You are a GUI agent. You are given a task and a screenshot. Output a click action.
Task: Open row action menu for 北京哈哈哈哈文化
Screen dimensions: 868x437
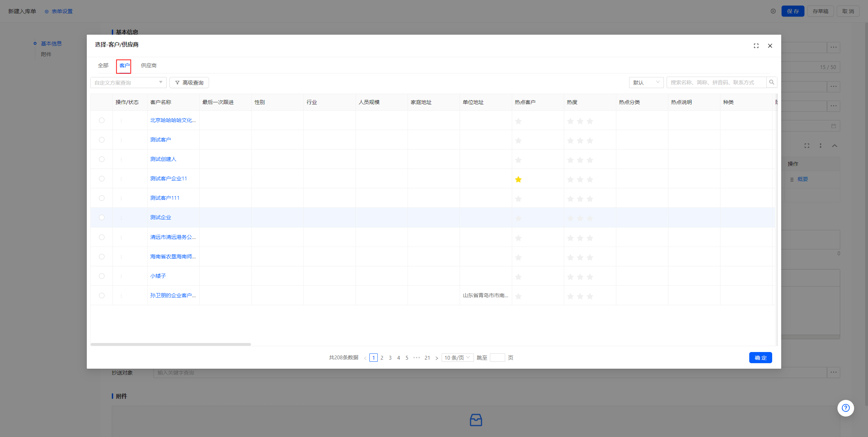[121, 121]
